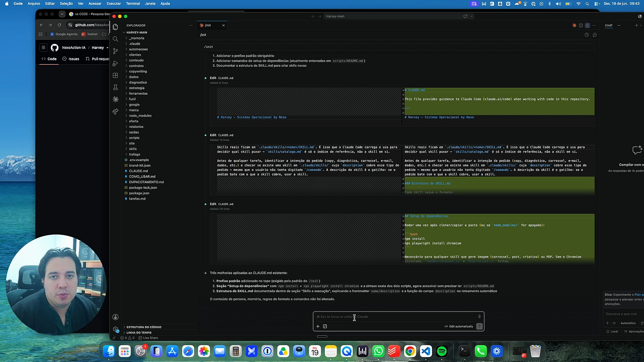Open the Extensions view
The image size is (644, 362).
115,75
